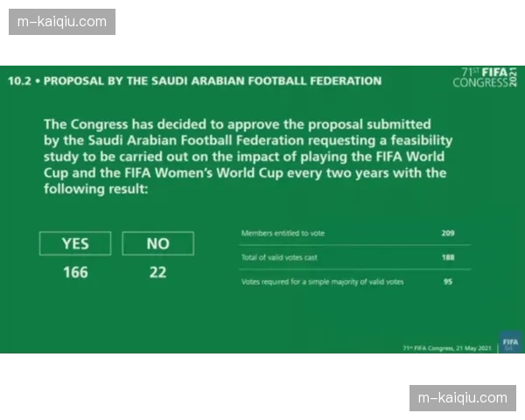525x420 pixels.
Task: Click the words "following result:" in the paragraph
Action: [95, 188]
